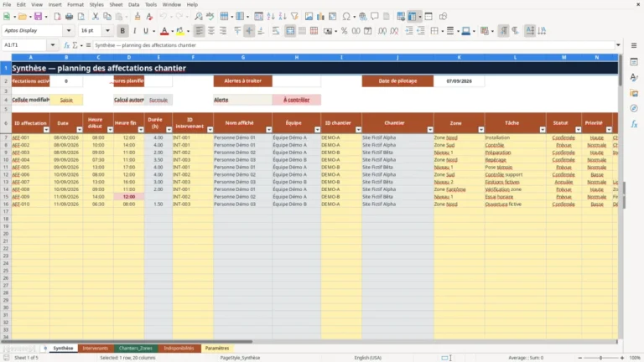Image resolution: width=644 pixels, height=362 pixels.
Task: Open the Aptos Display font name dropdown
Action: [69, 31]
